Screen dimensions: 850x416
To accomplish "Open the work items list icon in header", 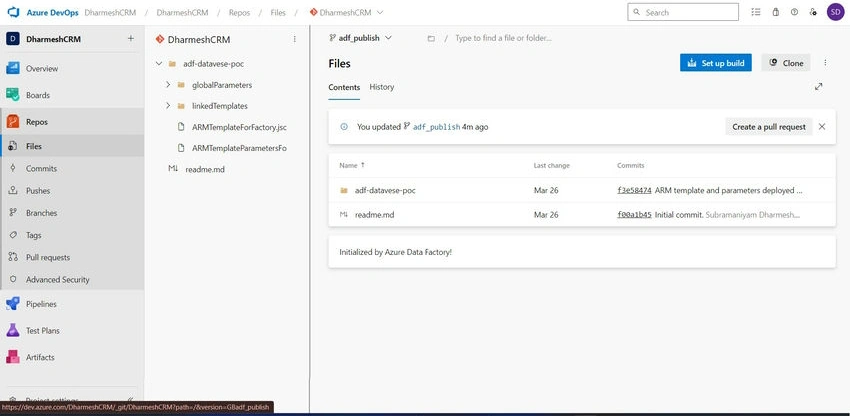I will 756,12.
